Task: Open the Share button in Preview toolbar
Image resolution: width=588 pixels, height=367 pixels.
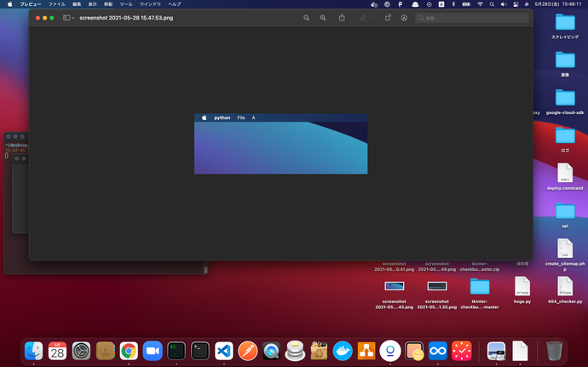Action: pos(342,18)
